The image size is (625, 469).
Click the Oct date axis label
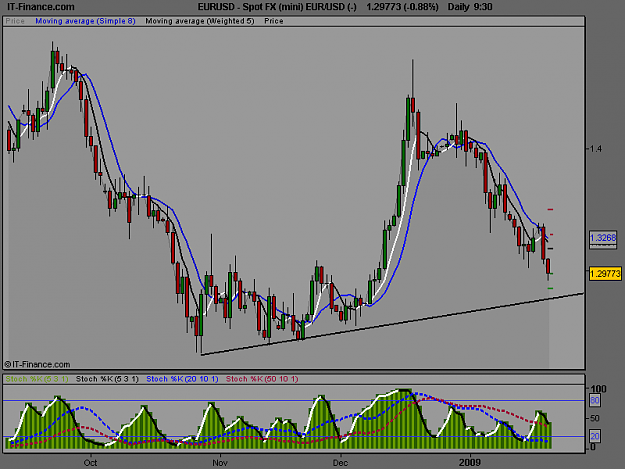click(90, 463)
